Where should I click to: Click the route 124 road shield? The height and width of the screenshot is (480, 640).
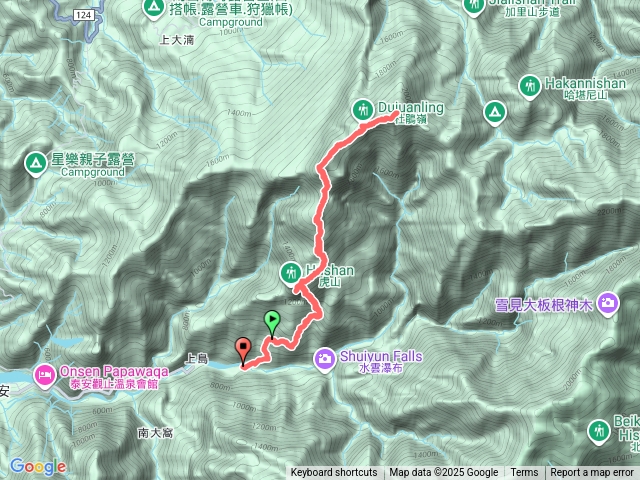[83, 15]
